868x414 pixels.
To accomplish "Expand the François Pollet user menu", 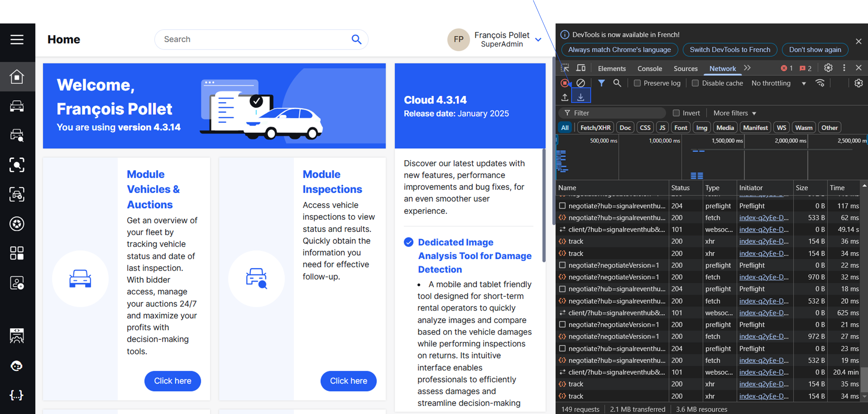I will [x=538, y=40].
